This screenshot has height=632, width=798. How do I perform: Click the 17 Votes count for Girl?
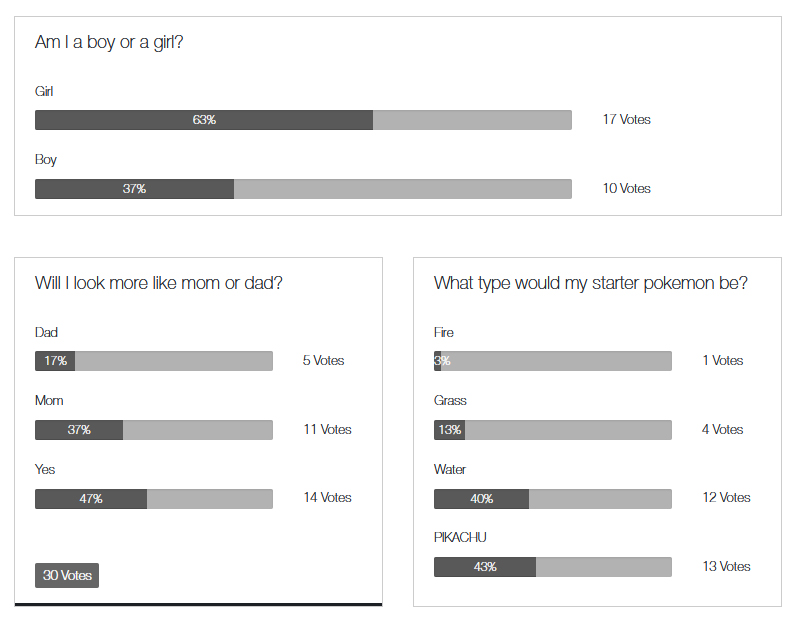point(626,120)
